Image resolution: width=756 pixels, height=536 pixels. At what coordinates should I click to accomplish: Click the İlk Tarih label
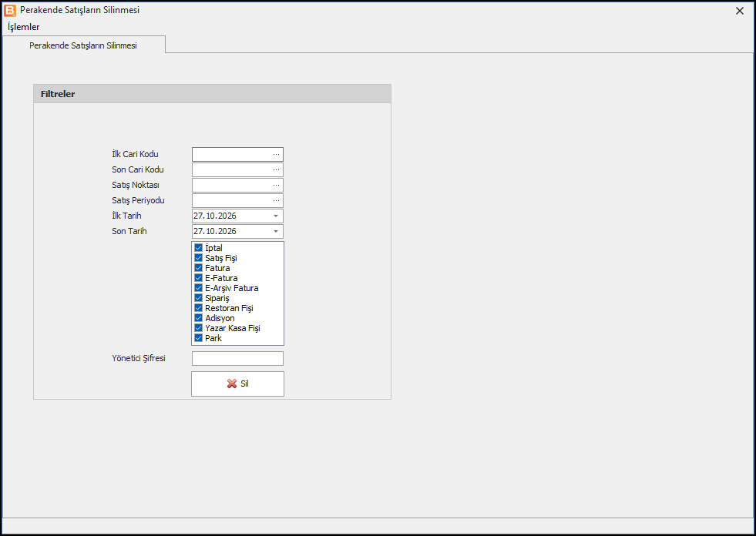coord(127,216)
